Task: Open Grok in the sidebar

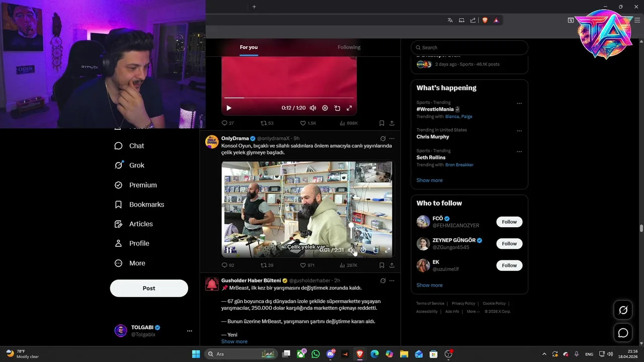Action: tap(129, 165)
